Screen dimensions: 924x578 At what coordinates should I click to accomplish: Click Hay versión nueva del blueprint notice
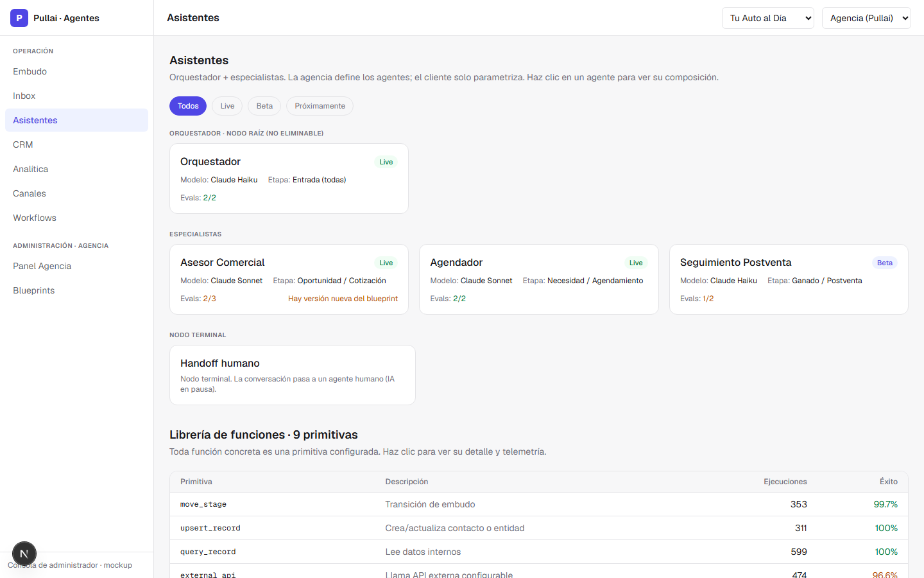[343, 299]
